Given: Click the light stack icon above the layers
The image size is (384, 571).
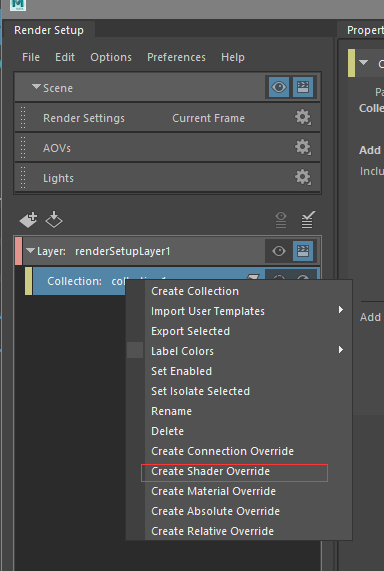Looking at the screenshot, I should (x=281, y=220).
